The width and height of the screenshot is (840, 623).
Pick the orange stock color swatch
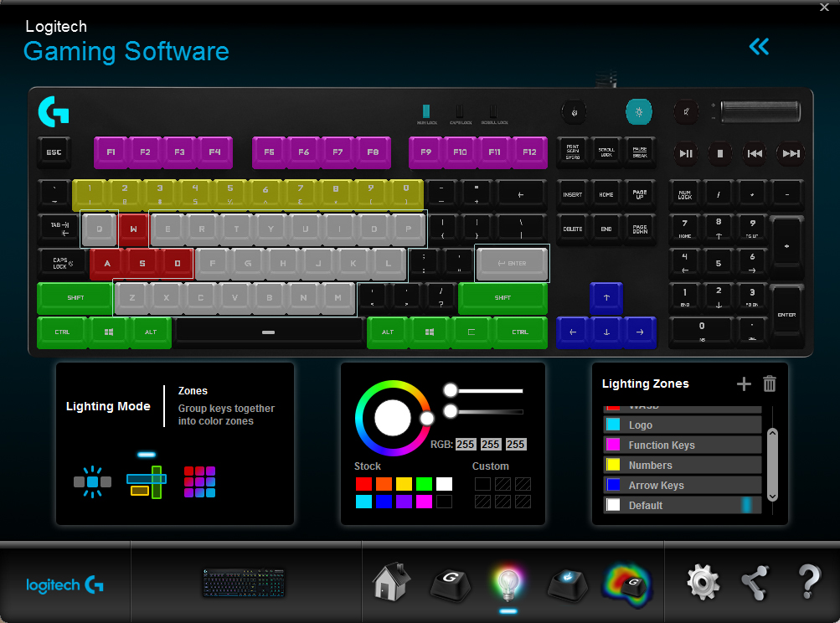pyautogui.click(x=384, y=484)
